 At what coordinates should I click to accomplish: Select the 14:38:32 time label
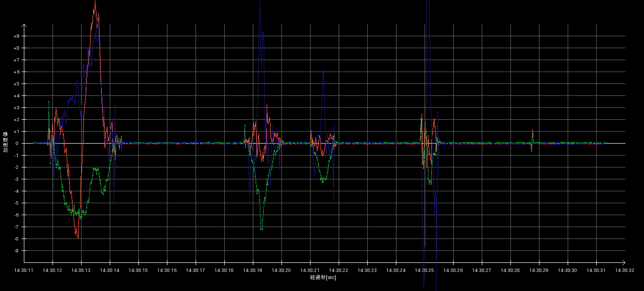tap(625, 270)
